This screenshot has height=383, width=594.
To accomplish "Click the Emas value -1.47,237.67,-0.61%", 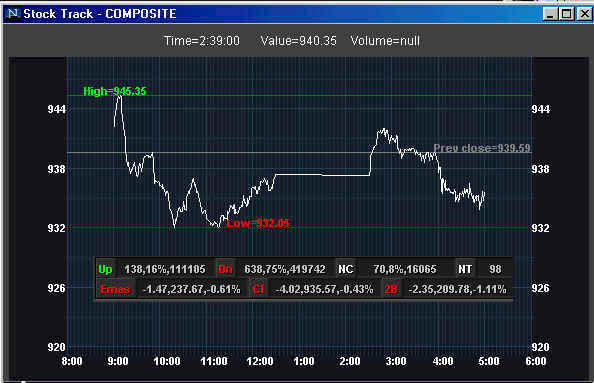I will point(191,289).
